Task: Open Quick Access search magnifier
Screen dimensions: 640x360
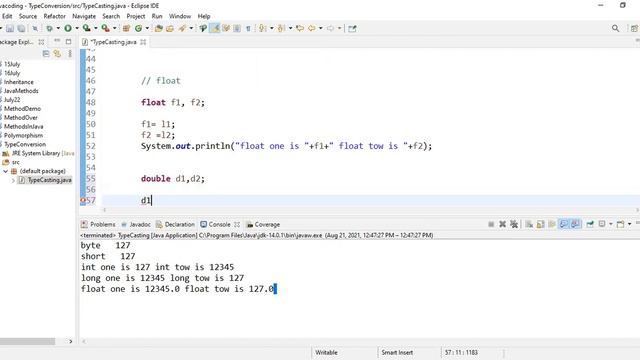Action: pyautogui.click(x=616, y=29)
